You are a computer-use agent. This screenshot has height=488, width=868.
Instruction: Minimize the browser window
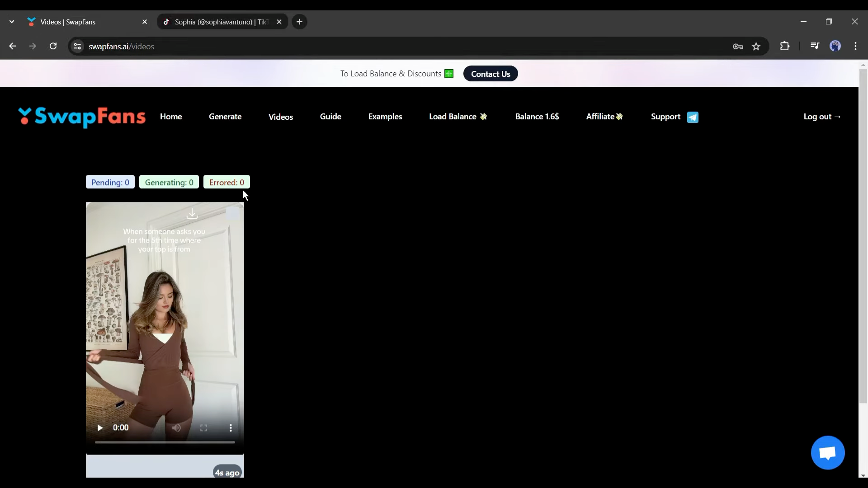(x=803, y=22)
